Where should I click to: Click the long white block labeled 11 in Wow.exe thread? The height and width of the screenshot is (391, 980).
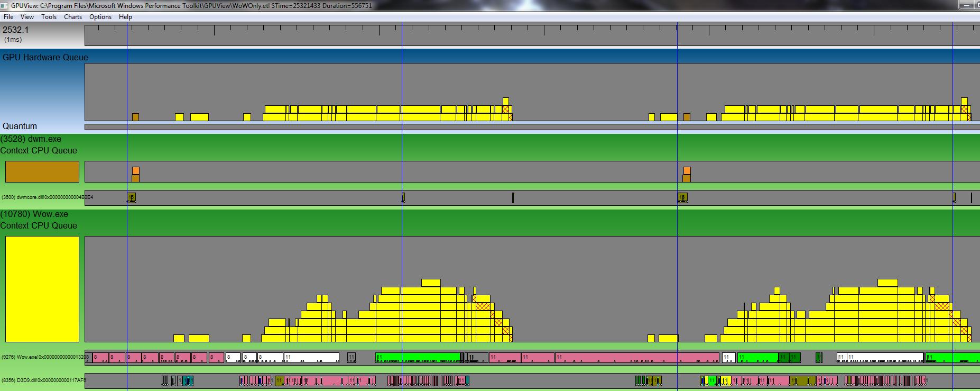(x=311, y=358)
